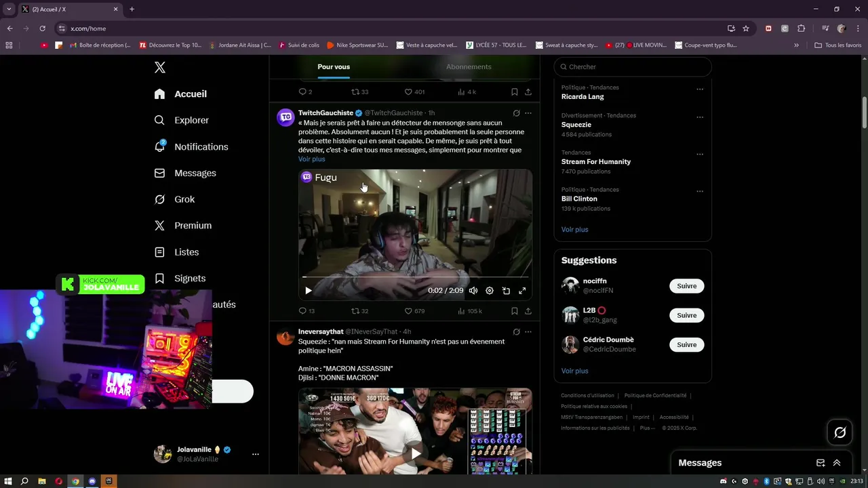Show more trends via Voir plus
The image size is (868, 488).
[575, 230]
